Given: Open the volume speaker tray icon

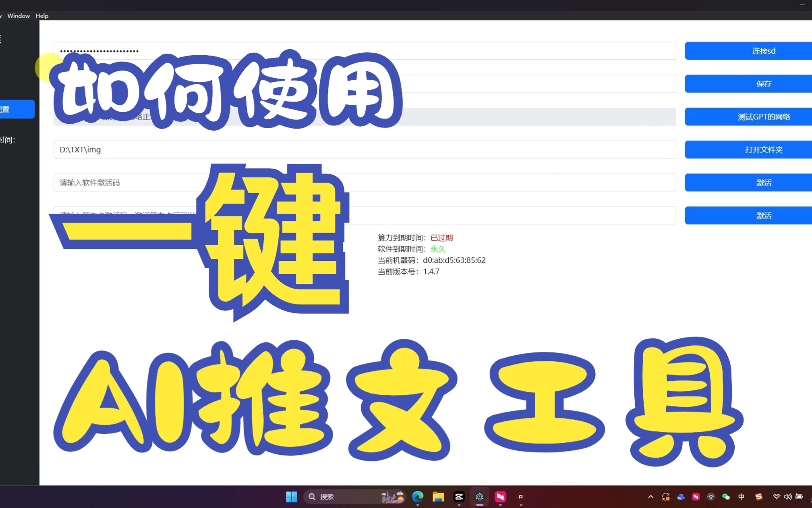Looking at the screenshot, I should pyautogui.click(x=787, y=497).
